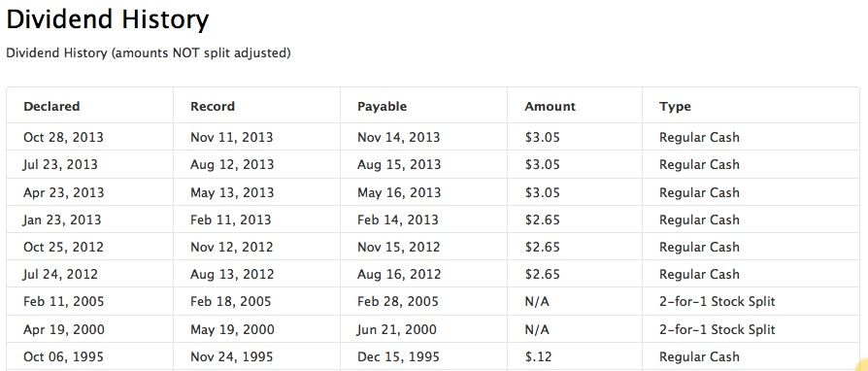
Task: Select the Oct 28, 2013 declared date
Action: [63, 137]
